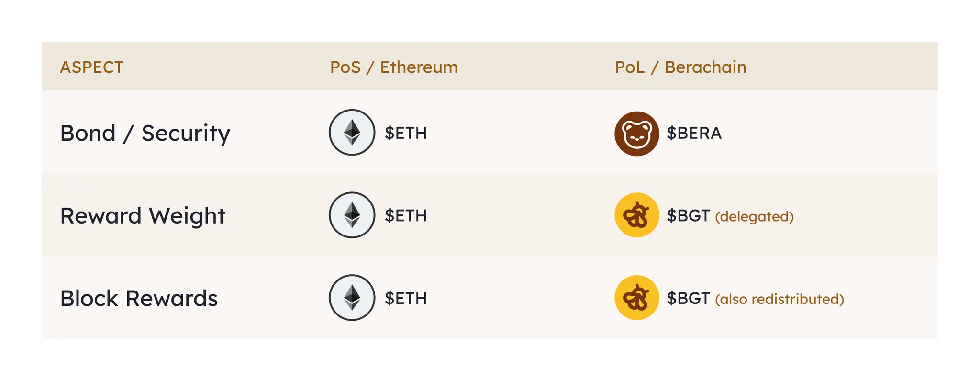980x381 pixels.
Task: Click $BGT text in Reward Weight row
Action: (689, 216)
